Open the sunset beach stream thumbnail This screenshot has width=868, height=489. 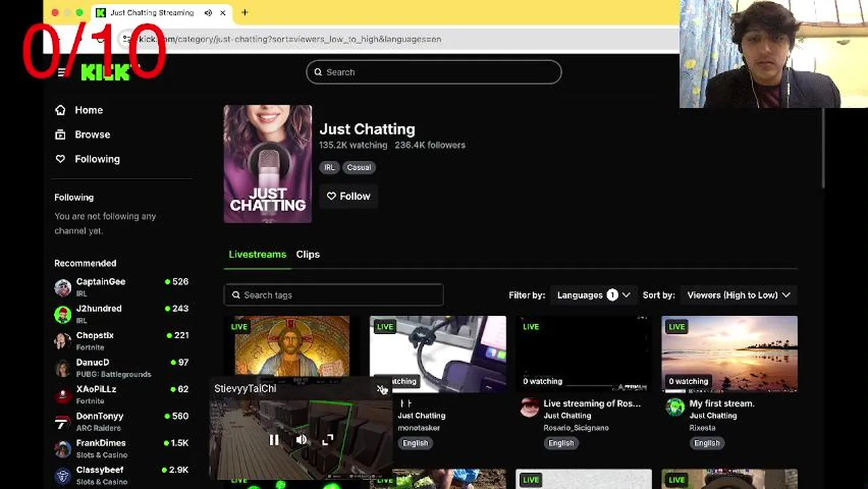click(x=729, y=353)
